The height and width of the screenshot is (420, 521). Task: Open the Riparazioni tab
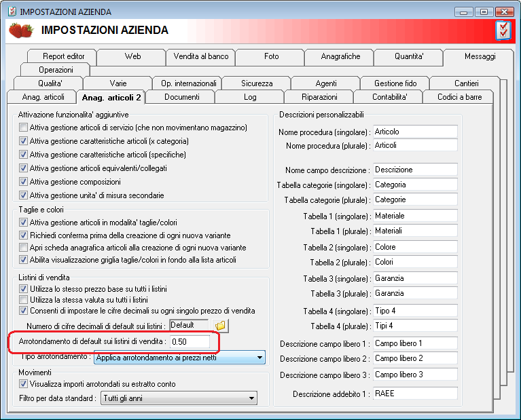pyautogui.click(x=319, y=97)
